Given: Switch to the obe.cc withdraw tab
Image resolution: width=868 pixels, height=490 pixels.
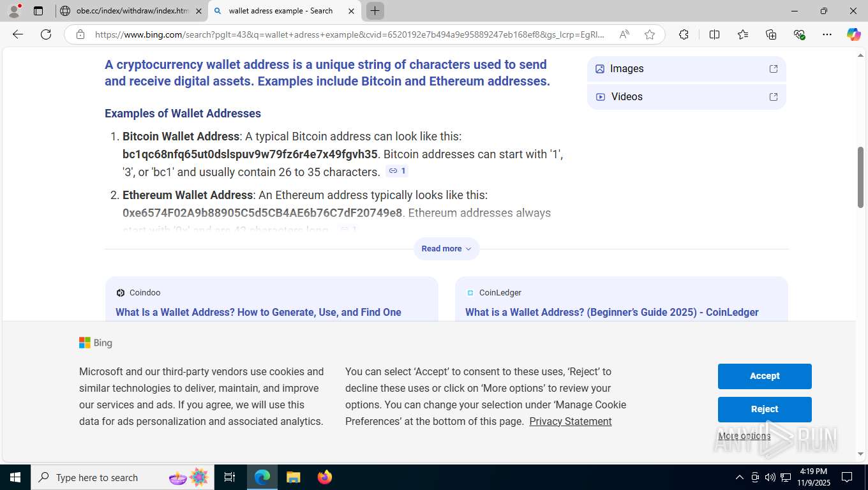Looking at the screenshot, I should click(132, 11).
